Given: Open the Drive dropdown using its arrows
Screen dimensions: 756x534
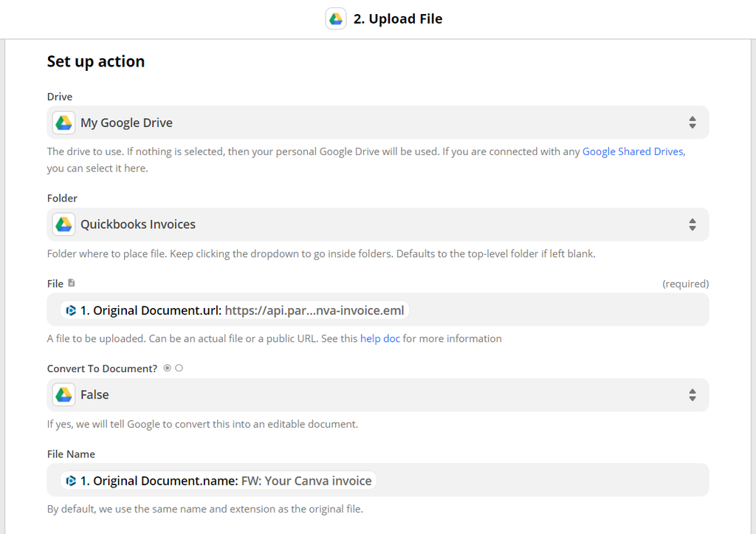Looking at the screenshot, I should (x=692, y=123).
